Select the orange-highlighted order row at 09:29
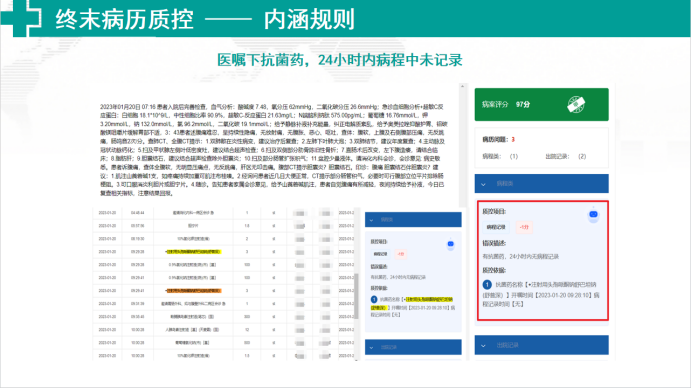Image resolution: width=691 pixels, height=388 pixels. (x=223, y=291)
